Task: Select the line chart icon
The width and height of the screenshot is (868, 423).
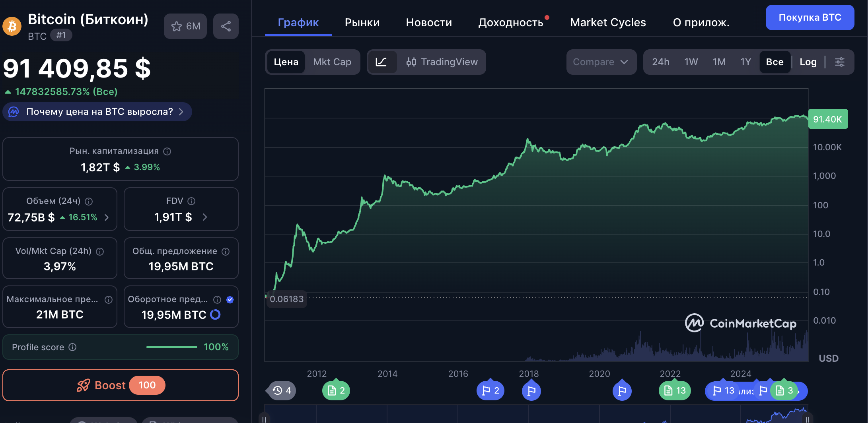Action: click(x=381, y=62)
